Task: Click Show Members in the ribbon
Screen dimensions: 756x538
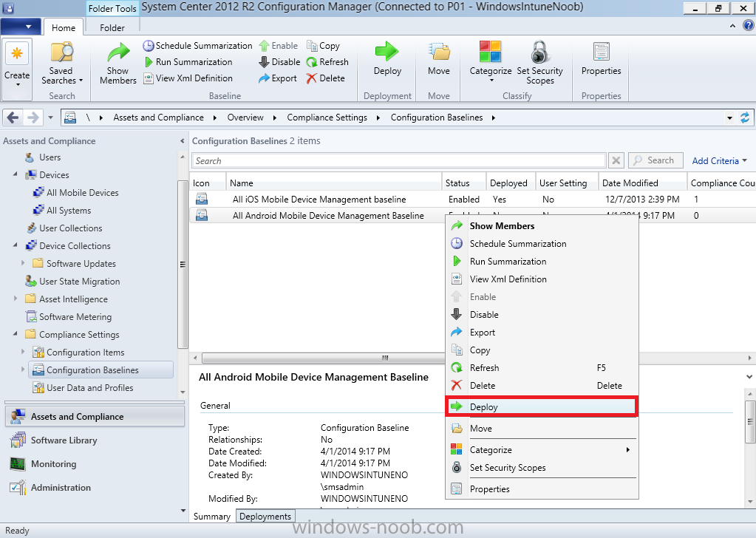Action: coord(118,63)
